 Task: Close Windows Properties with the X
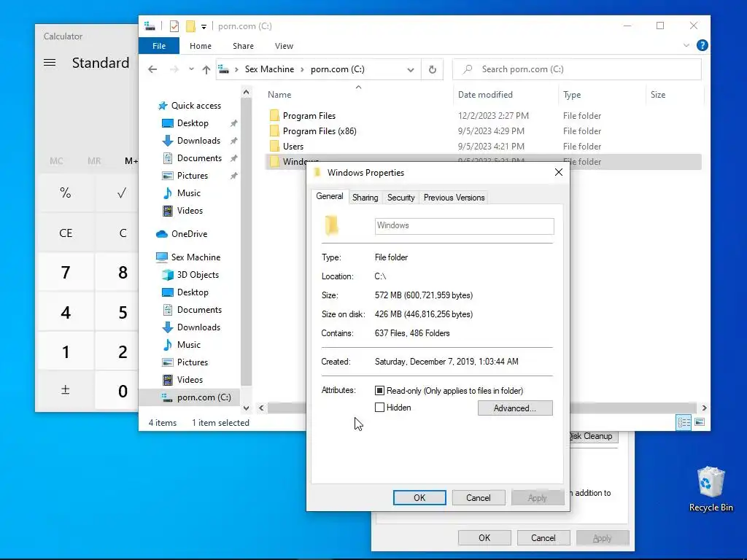(x=559, y=172)
